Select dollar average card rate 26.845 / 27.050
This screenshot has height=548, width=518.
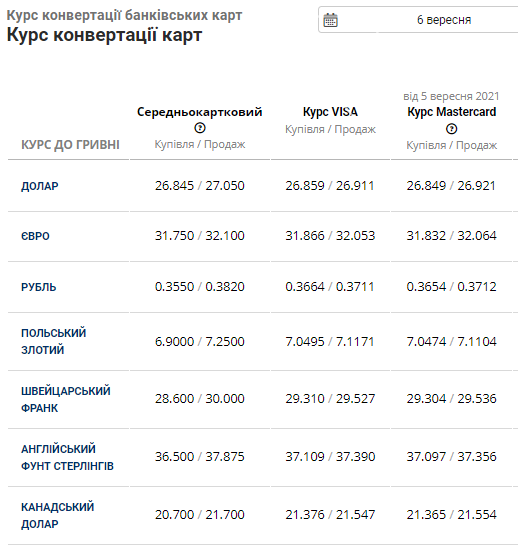point(200,186)
